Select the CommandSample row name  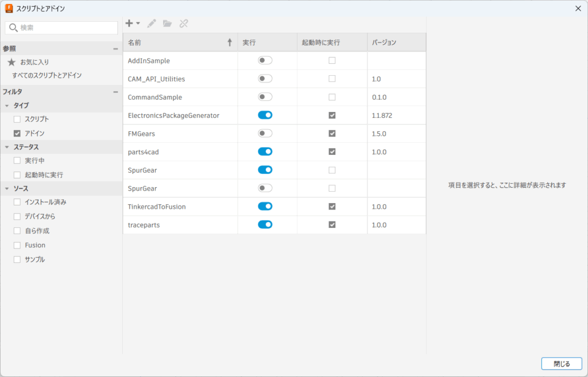155,98
